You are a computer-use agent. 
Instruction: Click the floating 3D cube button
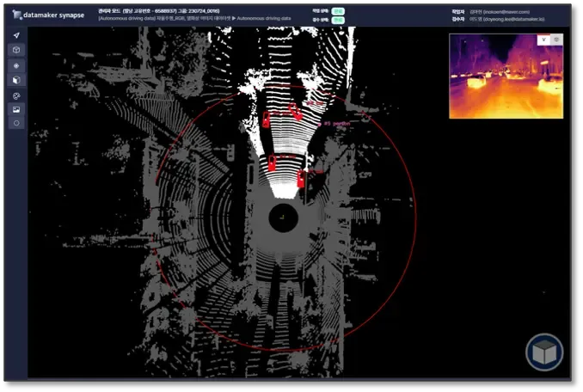[544, 352]
